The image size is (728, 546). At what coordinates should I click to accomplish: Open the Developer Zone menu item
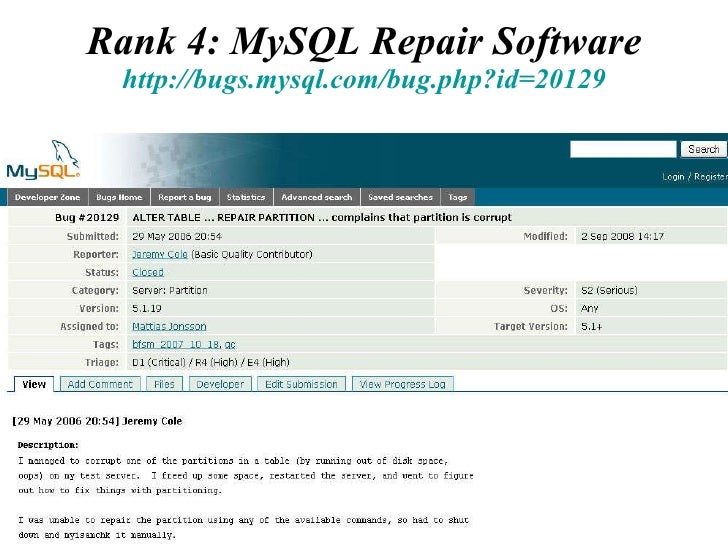[47, 197]
